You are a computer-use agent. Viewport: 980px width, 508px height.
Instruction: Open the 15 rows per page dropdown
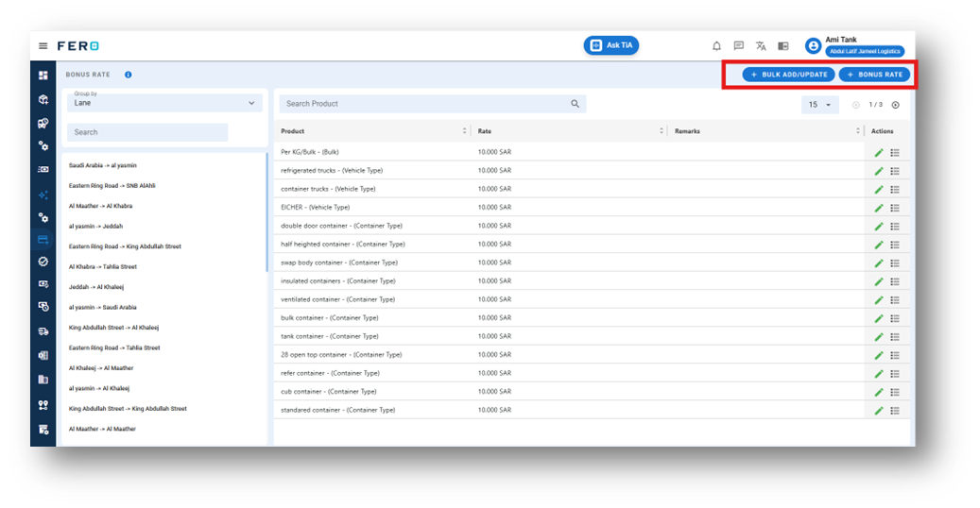click(819, 105)
